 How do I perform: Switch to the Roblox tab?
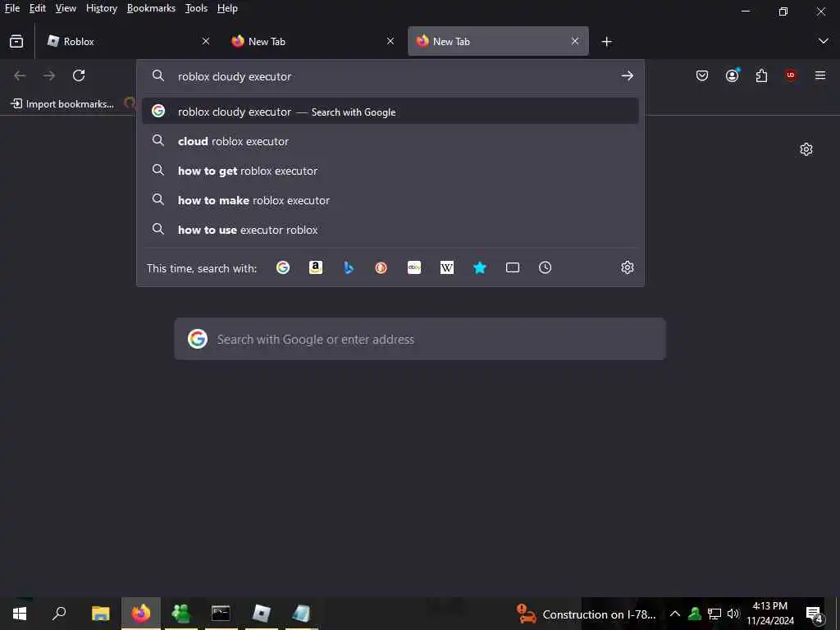coord(129,41)
